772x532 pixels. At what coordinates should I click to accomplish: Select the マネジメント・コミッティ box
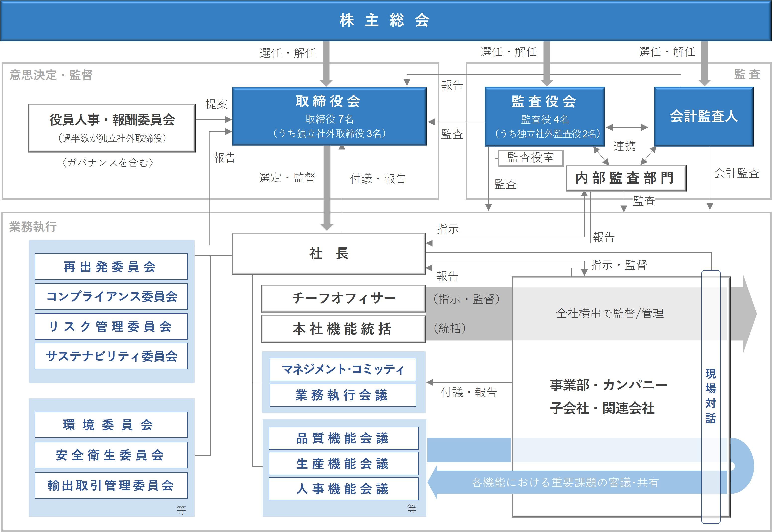[x=343, y=369]
